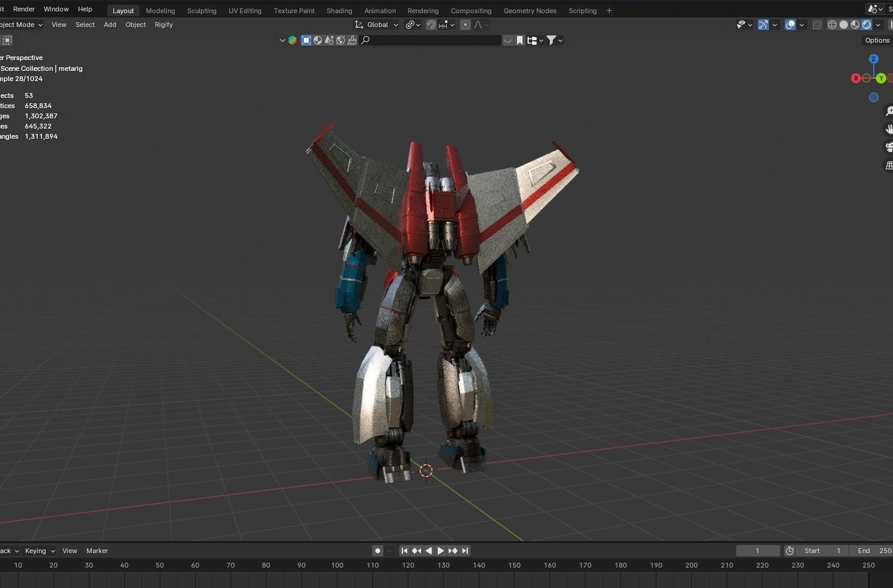The width and height of the screenshot is (893, 588).
Task: Open the Add menu in viewport header
Action: (x=110, y=25)
